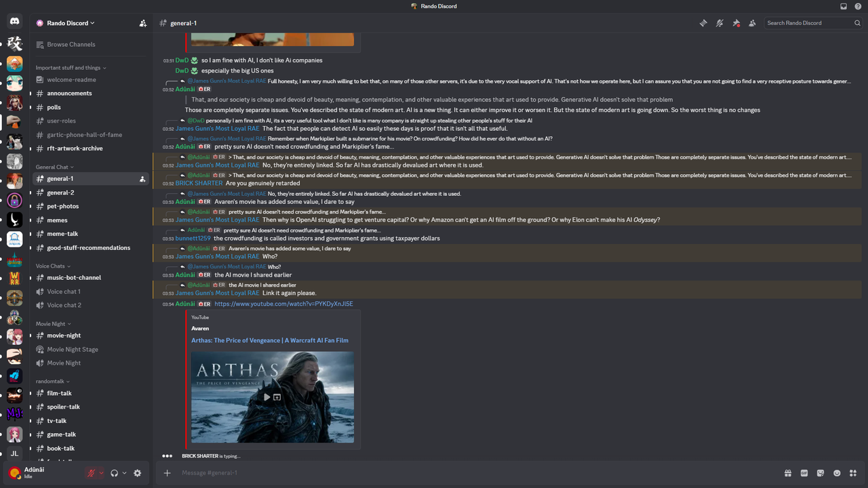Image resolution: width=868 pixels, height=488 pixels.
Task: Collapse Important stuff and things category
Action: coord(71,68)
